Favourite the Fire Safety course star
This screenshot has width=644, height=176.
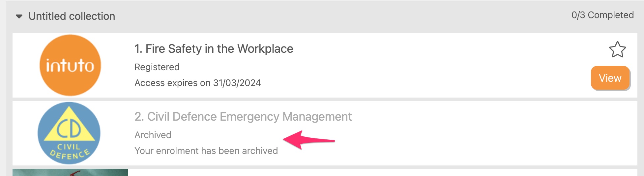pos(617,50)
